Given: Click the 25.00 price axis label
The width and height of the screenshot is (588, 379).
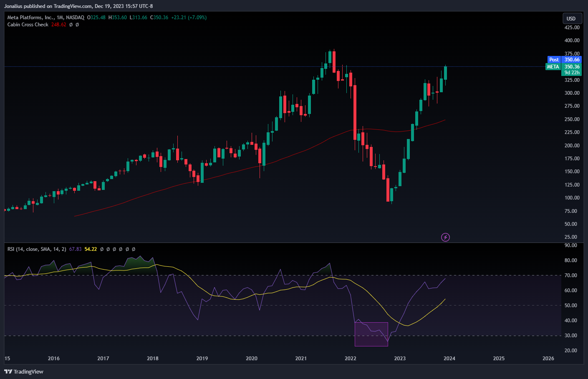Looking at the screenshot, I should (571, 237).
